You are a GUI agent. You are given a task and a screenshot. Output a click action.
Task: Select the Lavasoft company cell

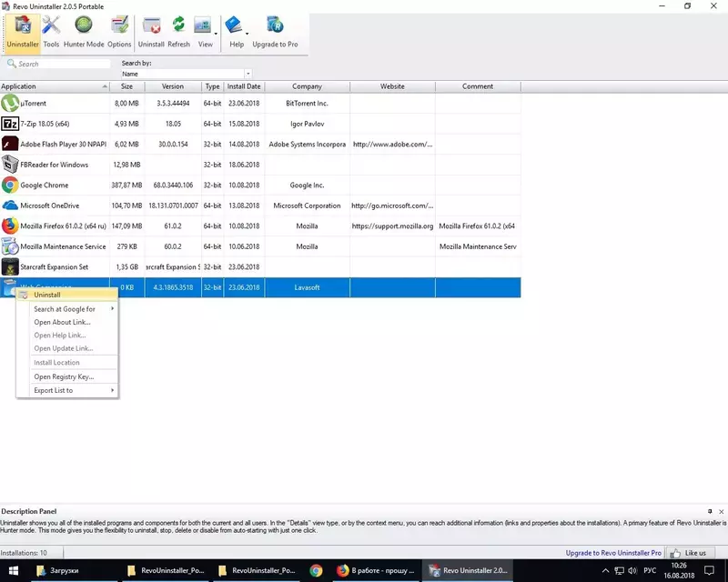click(307, 287)
